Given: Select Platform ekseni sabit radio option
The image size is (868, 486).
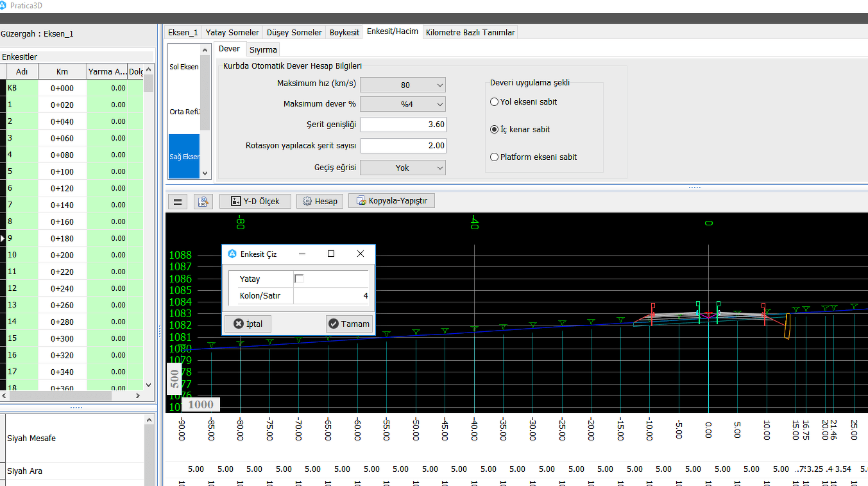Looking at the screenshot, I should [495, 157].
